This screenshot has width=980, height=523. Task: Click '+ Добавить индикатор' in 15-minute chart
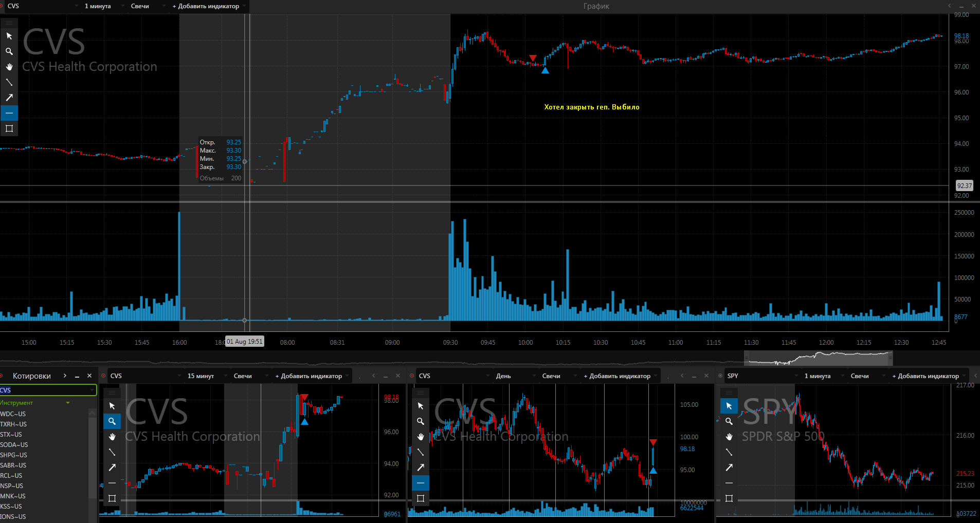tap(311, 376)
